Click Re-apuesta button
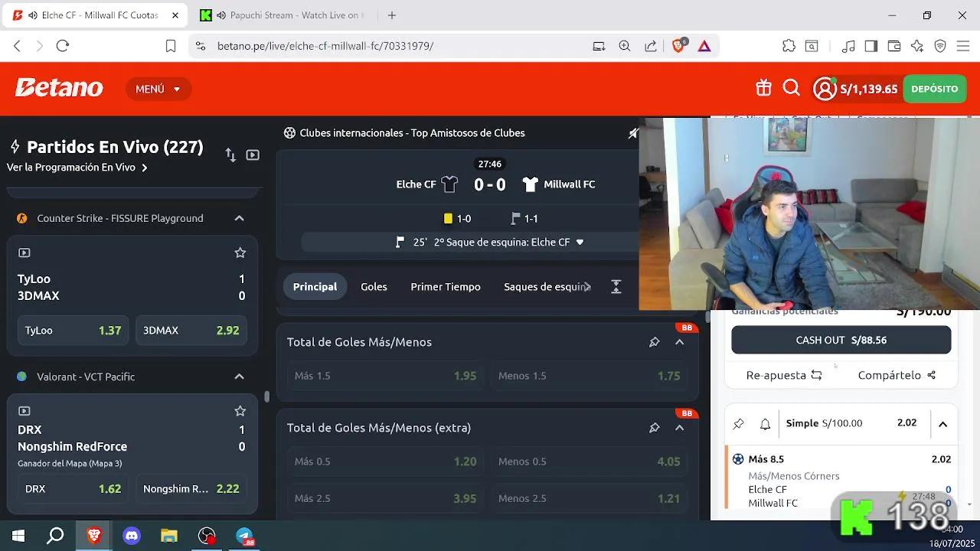Image resolution: width=980 pixels, height=551 pixels. coord(784,375)
